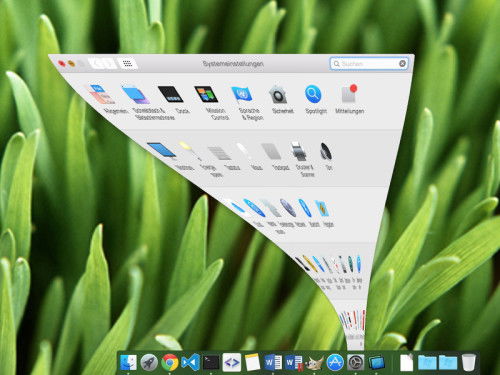The height and width of the screenshot is (375, 500).
Task: Open the App Store in the Dock
Action: tap(335, 362)
